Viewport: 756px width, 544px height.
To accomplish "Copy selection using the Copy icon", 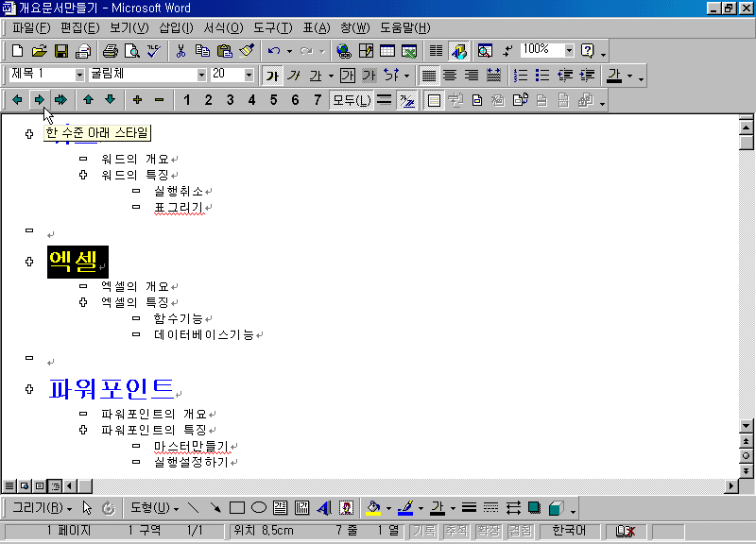I will 202,51.
